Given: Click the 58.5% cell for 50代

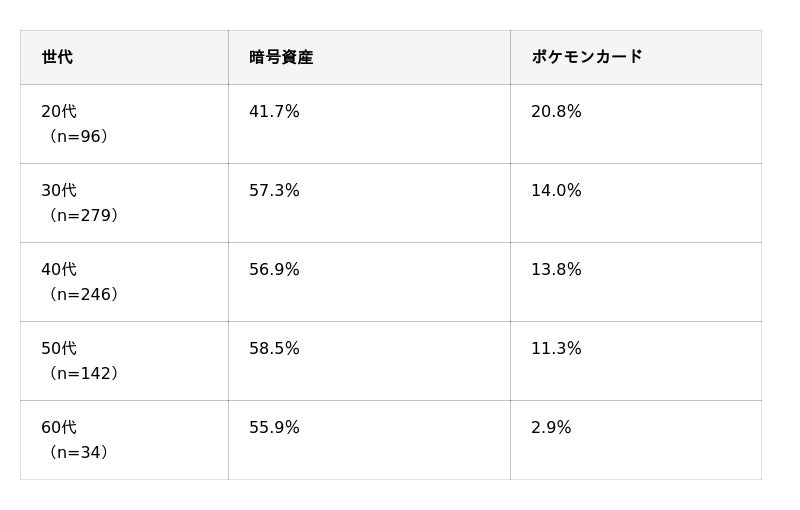Looking at the screenshot, I should 274,349.
